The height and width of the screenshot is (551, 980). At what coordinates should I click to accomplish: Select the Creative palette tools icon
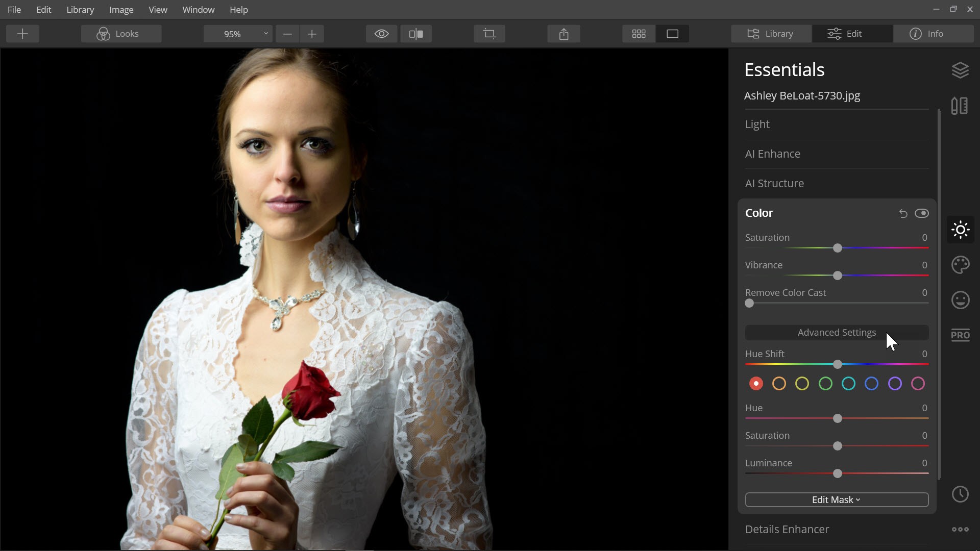tap(960, 265)
